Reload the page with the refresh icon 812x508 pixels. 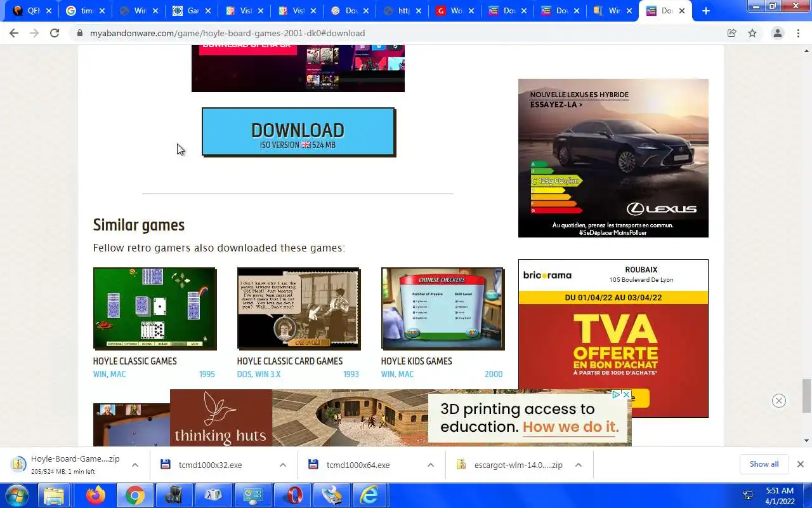[x=55, y=33]
